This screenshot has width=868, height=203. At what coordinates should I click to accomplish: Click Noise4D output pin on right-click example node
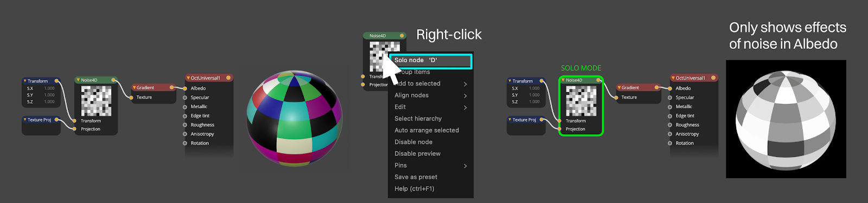(x=402, y=36)
